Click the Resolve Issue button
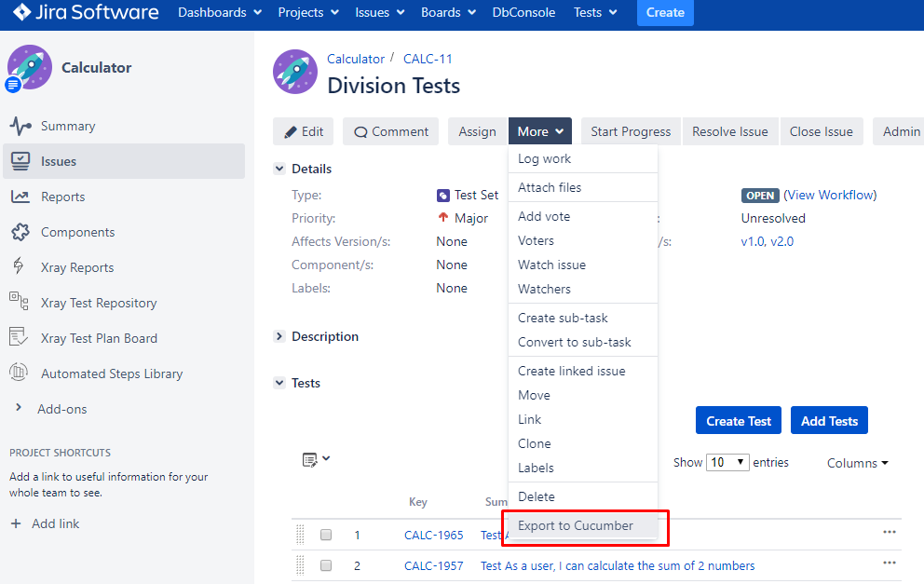The image size is (924, 584). (x=730, y=131)
